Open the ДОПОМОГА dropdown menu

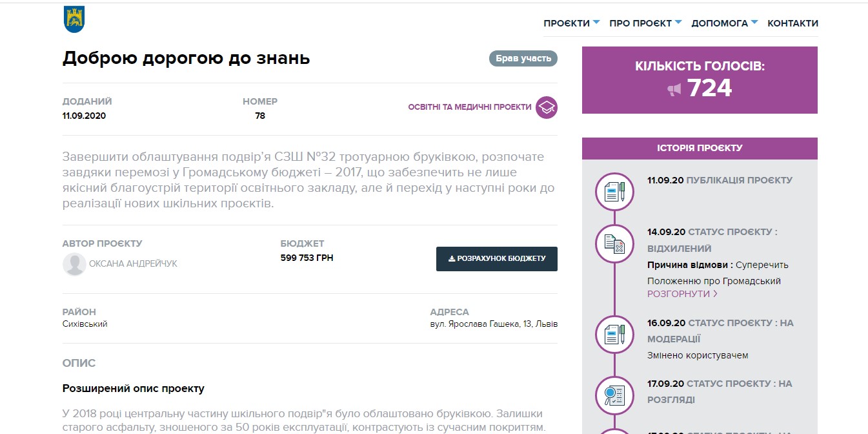pyautogui.click(x=723, y=23)
